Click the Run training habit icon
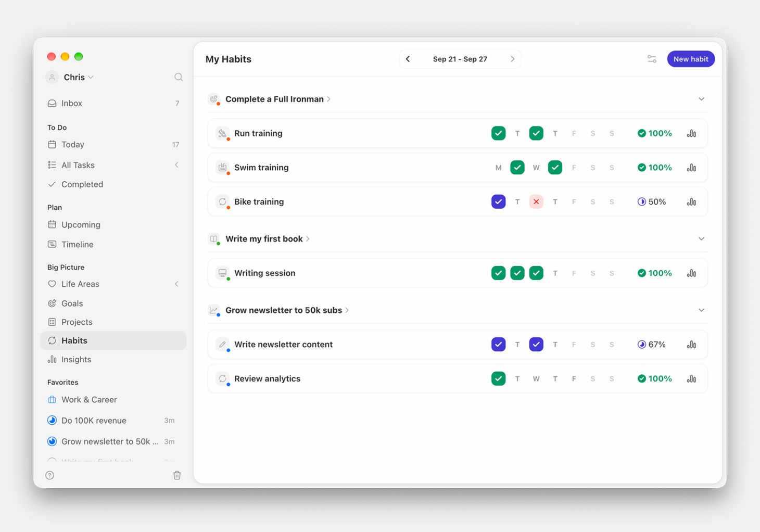 (222, 133)
